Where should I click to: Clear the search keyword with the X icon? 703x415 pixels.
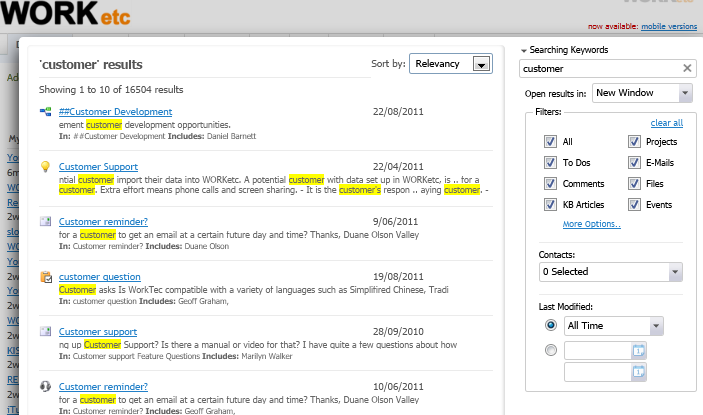pyautogui.click(x=687, y=69)
